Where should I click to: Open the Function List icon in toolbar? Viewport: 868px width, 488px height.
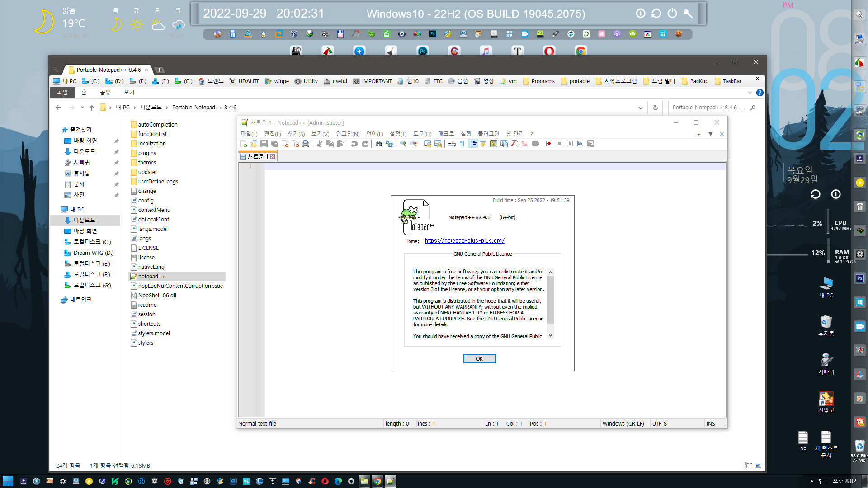click(x=514, y=144)
